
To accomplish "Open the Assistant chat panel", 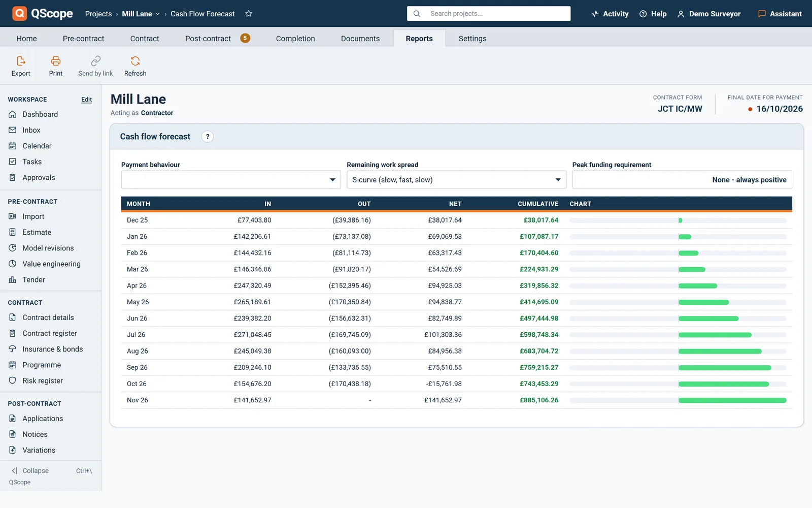I will tap(780, 14).
